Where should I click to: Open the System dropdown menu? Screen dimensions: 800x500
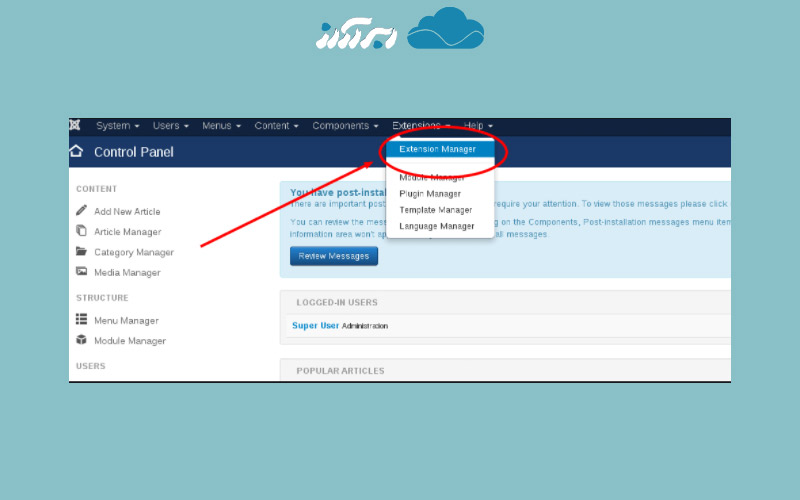pyautogui.click(x=117, y=126)
